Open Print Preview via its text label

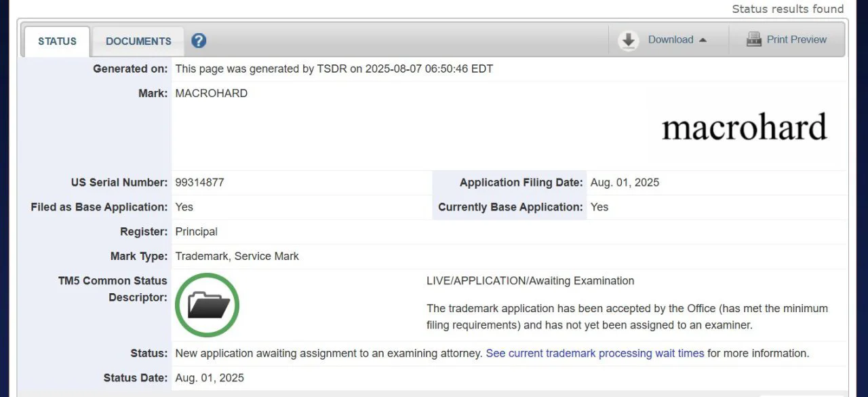(796, 39)
